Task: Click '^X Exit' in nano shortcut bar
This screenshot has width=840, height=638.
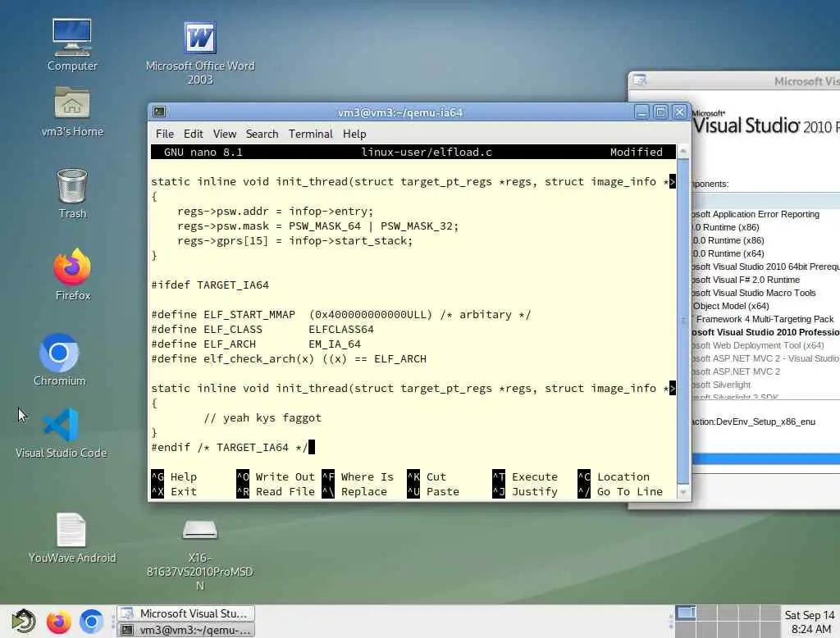Action: point(174,492)
